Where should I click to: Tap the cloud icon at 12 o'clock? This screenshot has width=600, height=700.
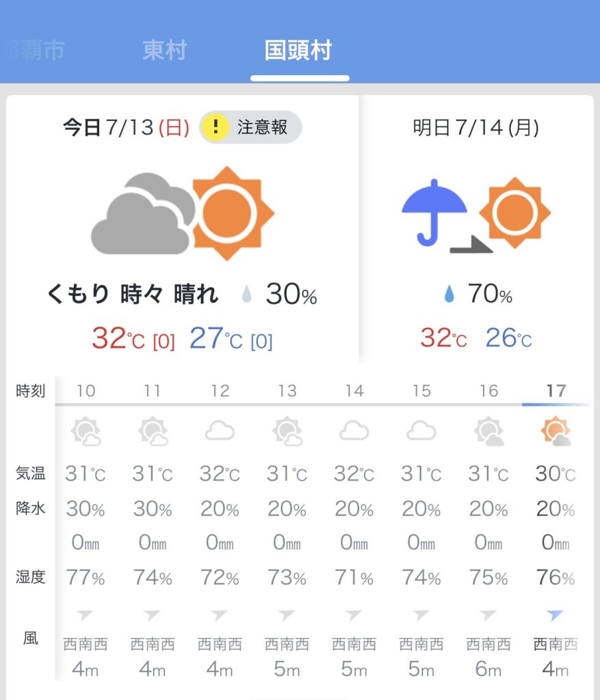(220, 431)
